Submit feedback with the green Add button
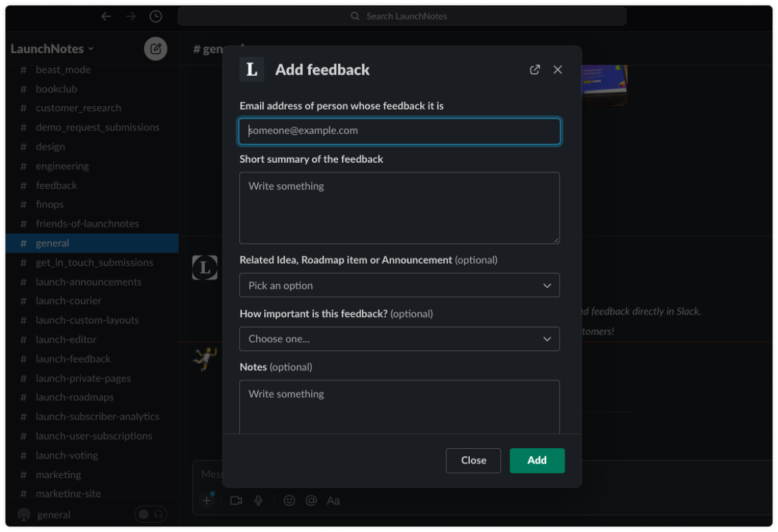The height and width of the screenshot is (532, 778). [537, 460]
